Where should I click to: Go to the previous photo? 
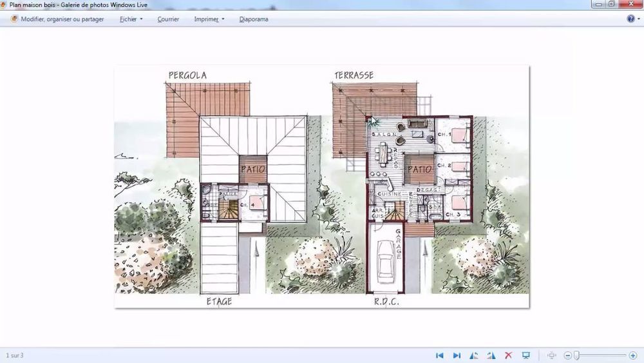pyautogui.click(x=439, y=355)
